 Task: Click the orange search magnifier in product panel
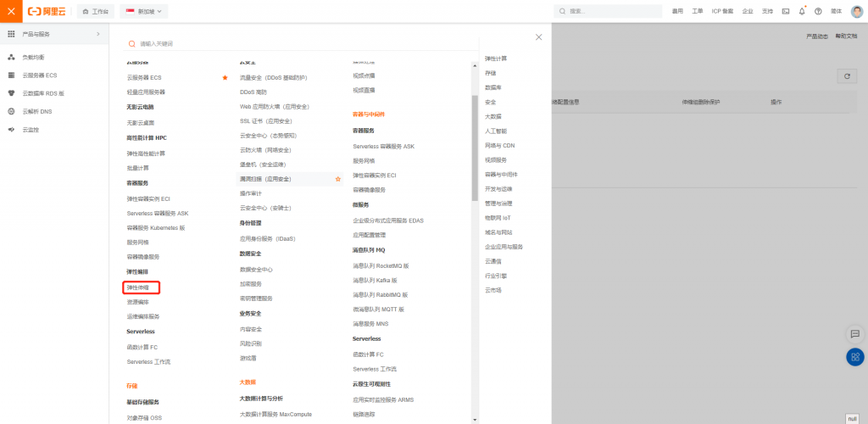(131, 44)
